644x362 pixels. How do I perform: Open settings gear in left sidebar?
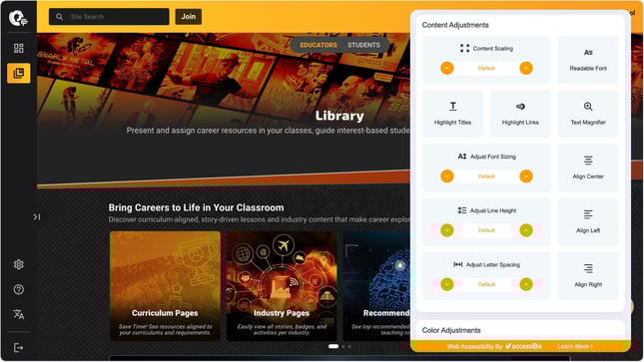point(19,264)
